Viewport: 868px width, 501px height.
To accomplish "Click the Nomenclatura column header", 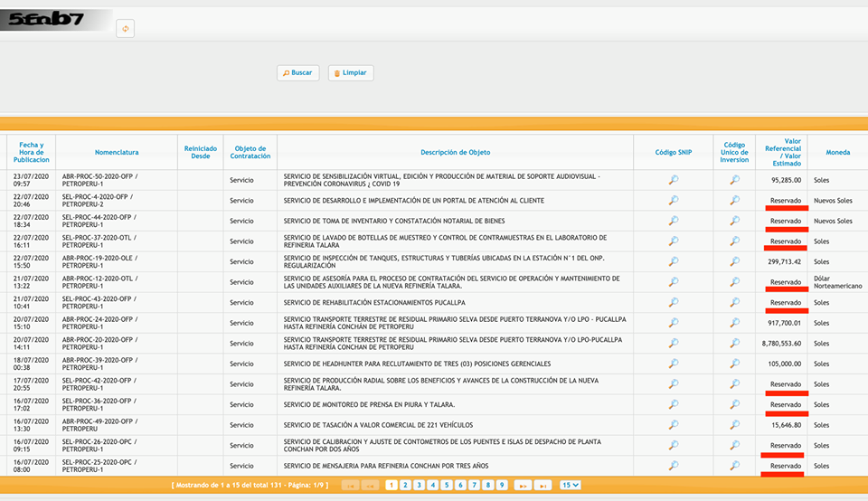I will tap(117, 152).
